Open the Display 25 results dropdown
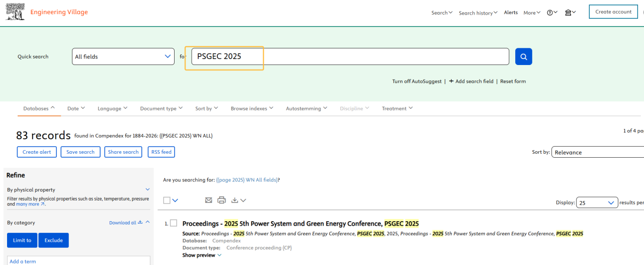 coord(597,203)
